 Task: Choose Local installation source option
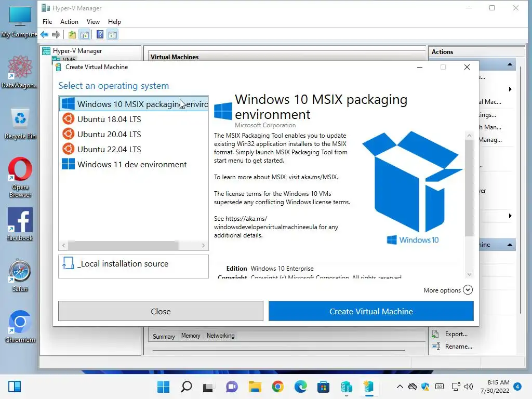pyautogui.click(x=134, y=267)
